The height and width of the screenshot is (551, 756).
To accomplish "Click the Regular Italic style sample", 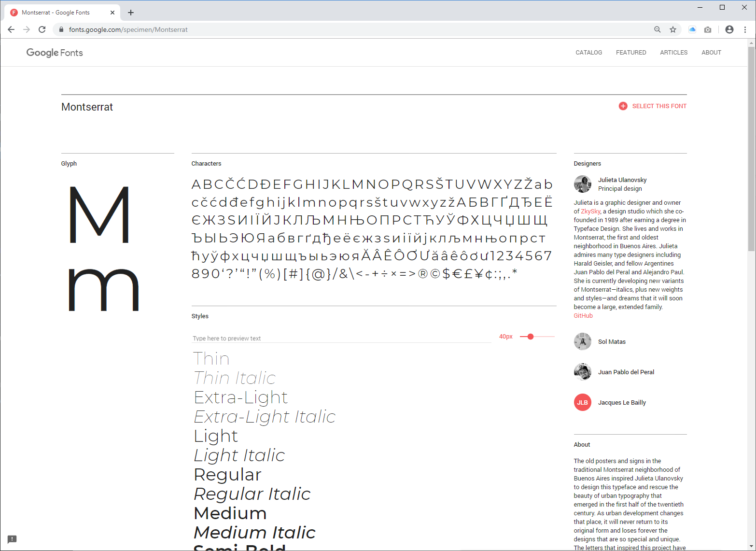I will (252, 494).
